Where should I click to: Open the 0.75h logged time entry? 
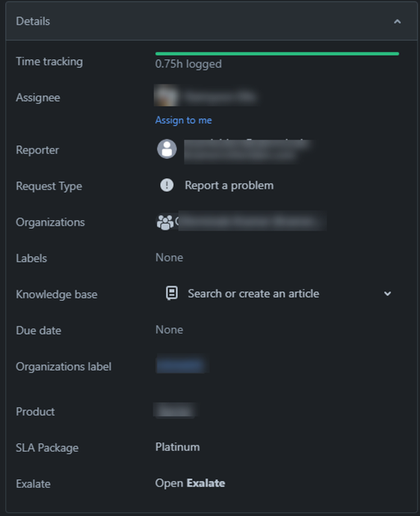pyautogui.click(x=189, y=64)
